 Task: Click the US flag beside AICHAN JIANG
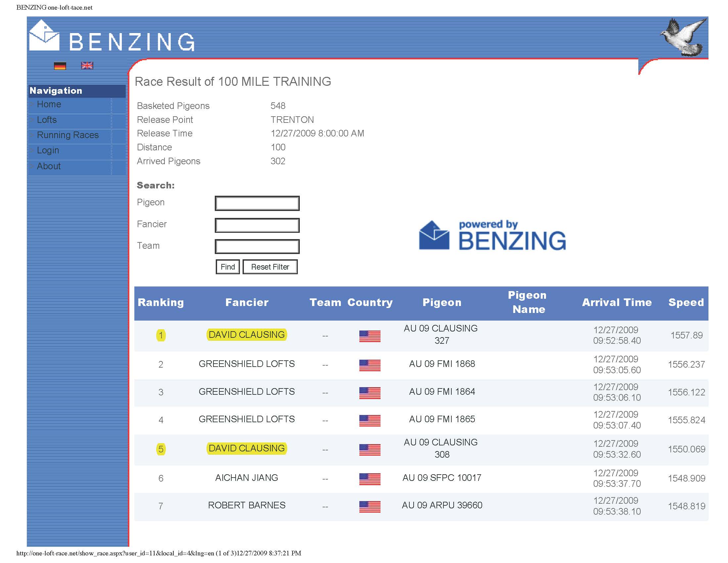click(370, 479)
